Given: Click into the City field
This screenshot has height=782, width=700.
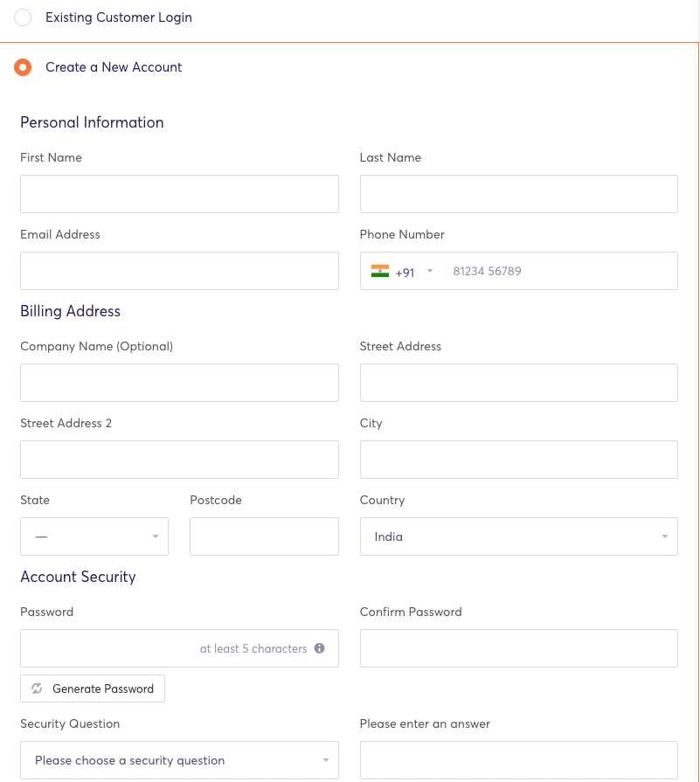Looking at the screenshot, I should coord(518,460).
